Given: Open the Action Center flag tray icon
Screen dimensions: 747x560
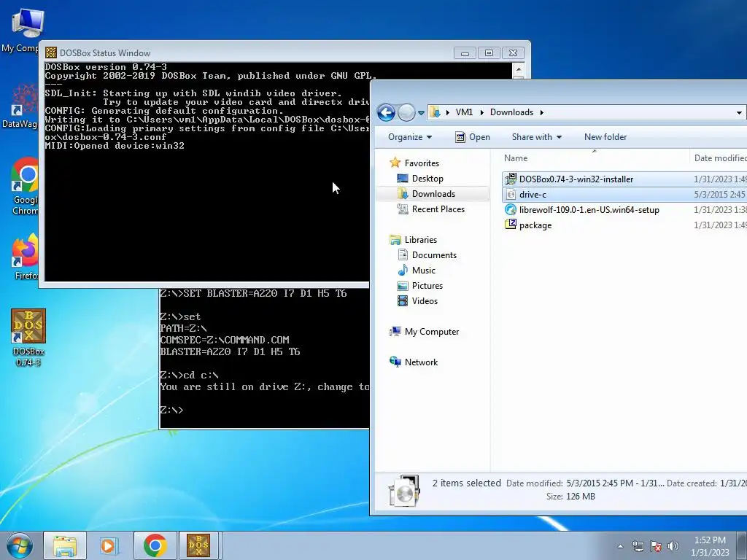Looking at the screenshot, I should [x=656, y=545].
